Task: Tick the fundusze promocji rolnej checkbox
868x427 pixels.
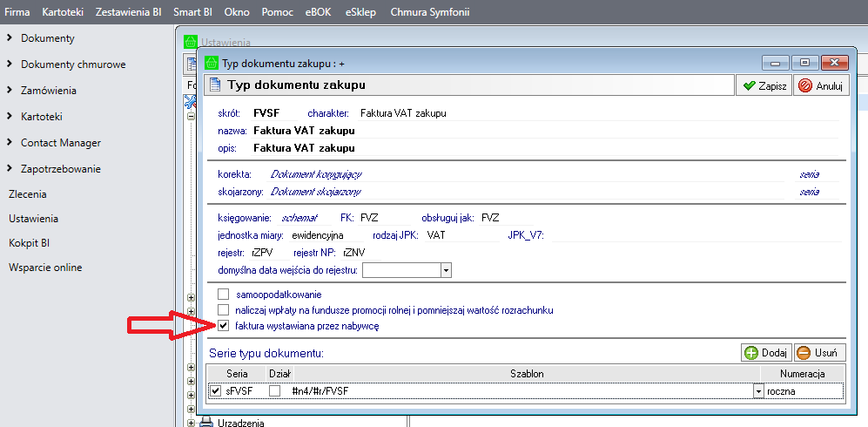Action: [x=224, y=310]
